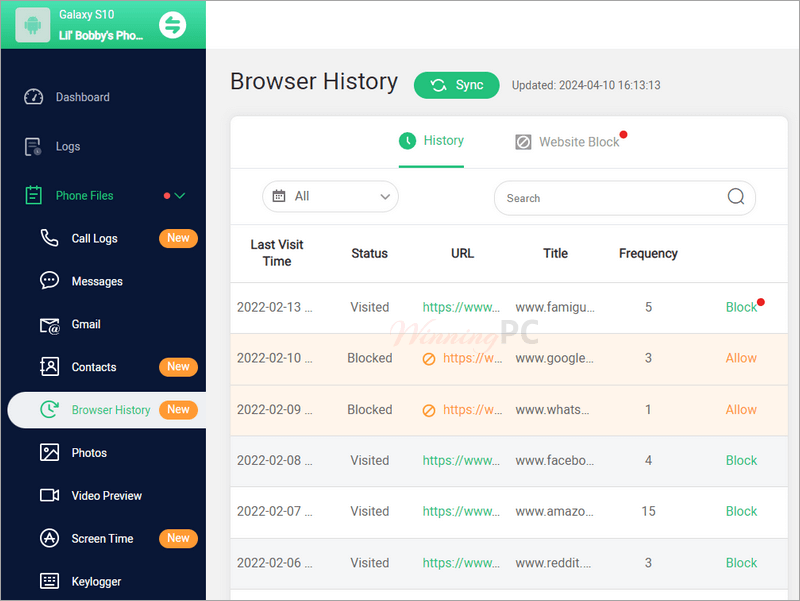Screen dimensions: 800x601
Task: Click the Keylogger keyboard icon
Action: [x=49, y=581]
